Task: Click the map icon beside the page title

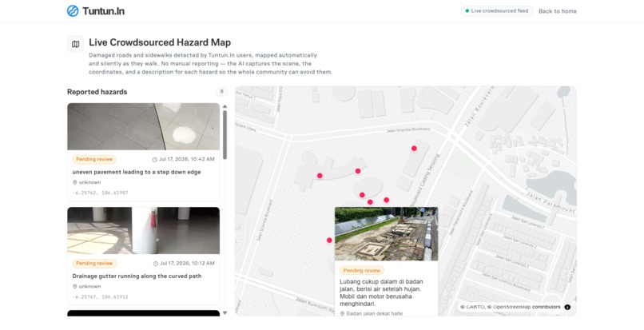Action: pyautogui.click(x=76, y=44)
